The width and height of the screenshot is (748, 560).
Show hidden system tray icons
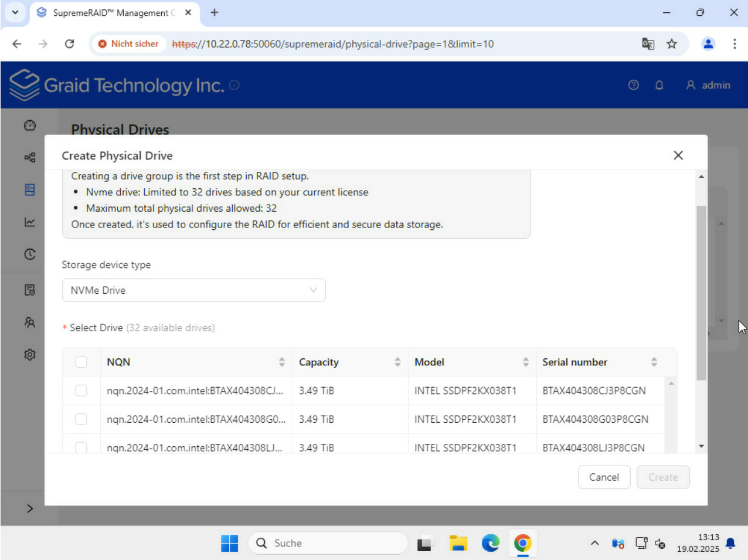(594, 544)
